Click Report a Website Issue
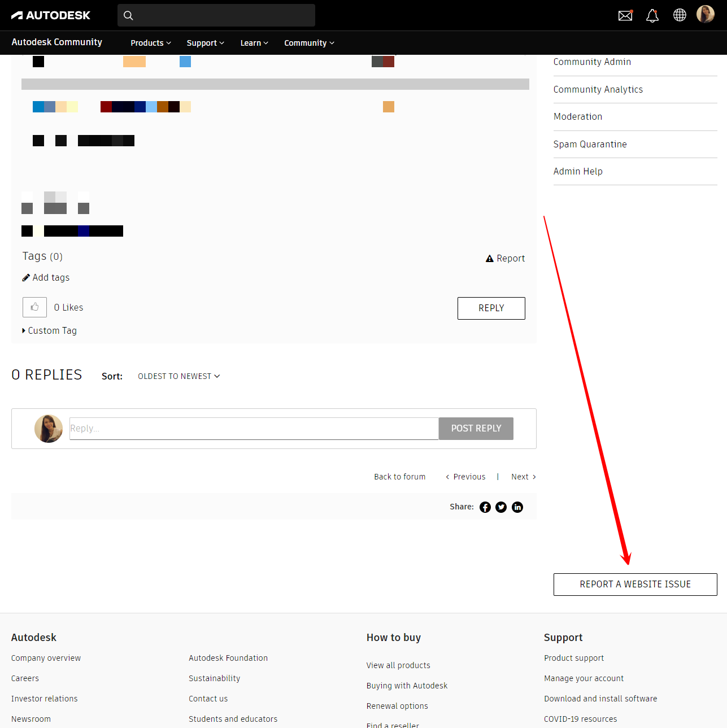Image resolution: width=727 pixels, height=728 pixels. click(x=634, y=584)
